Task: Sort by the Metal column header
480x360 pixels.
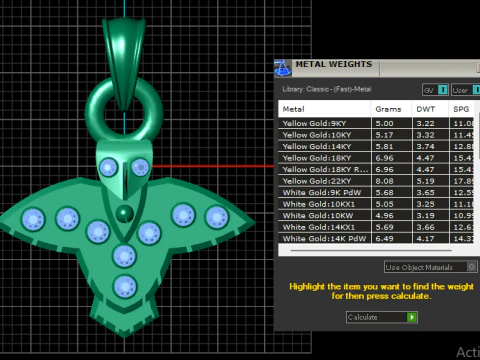Action: pyautogui.click(x=324, y=109)
